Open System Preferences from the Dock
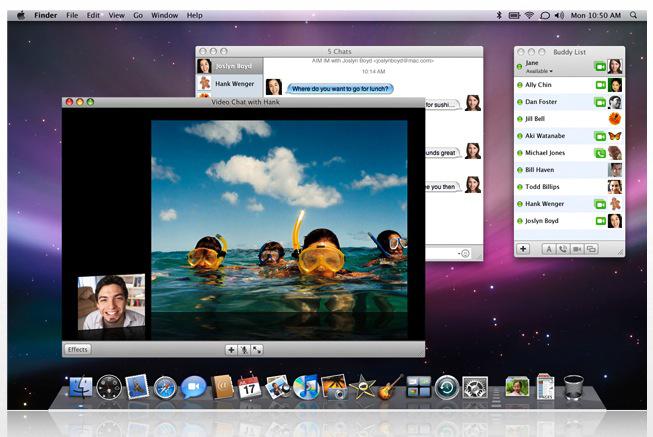The height and width of the screenshot is (437, 653). click(475, 387)
